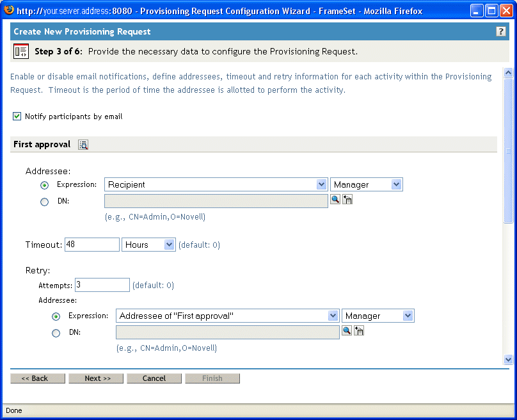Click the history list icon for retry DN
This screenshot has width=517, height=420.
click(359, 330)
